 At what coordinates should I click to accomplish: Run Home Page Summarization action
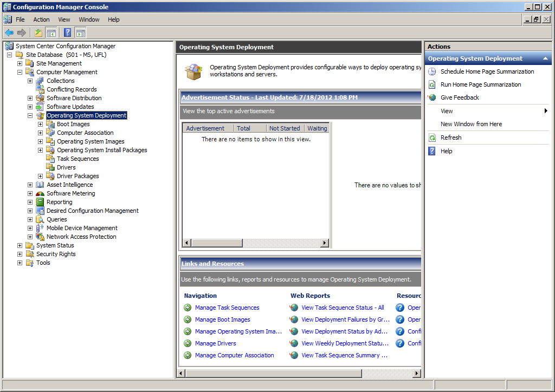point(481,84)
